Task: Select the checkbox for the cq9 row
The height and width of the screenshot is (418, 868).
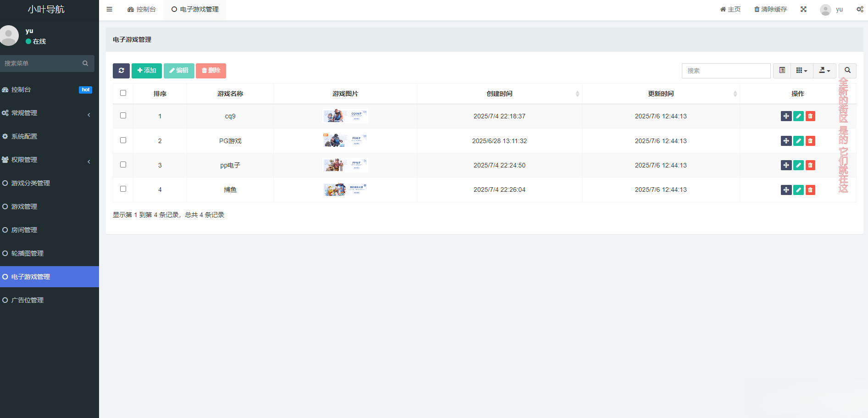Action: [x=123, y=116]
